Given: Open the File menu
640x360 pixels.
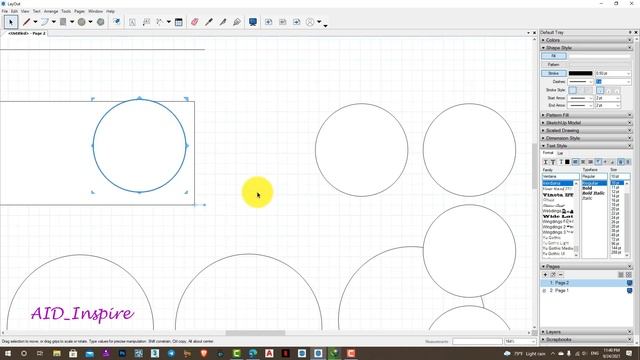Looking at the screenshot, I should click(4, 11).
